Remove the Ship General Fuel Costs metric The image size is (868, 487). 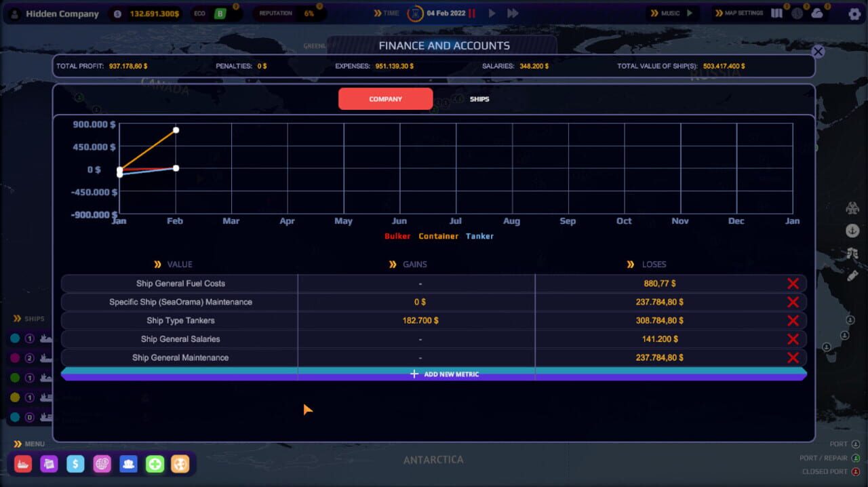(x=792, y=284)
